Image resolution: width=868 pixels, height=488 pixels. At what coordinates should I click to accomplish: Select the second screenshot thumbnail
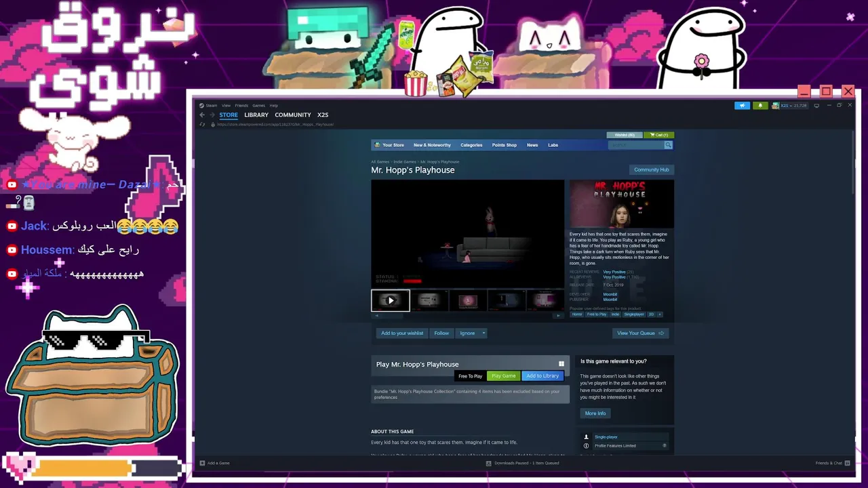pos(429,300)
